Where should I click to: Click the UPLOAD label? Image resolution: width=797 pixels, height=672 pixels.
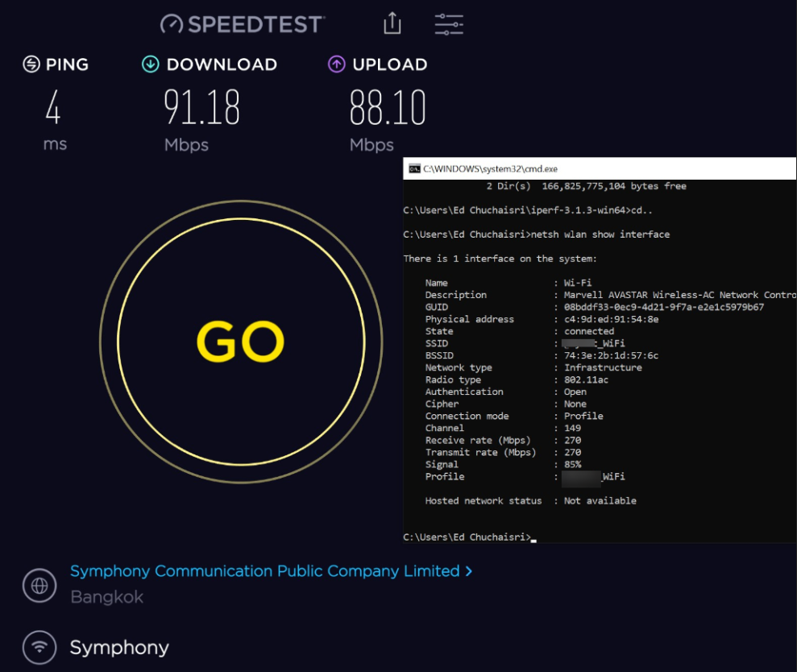pos(390,64)
